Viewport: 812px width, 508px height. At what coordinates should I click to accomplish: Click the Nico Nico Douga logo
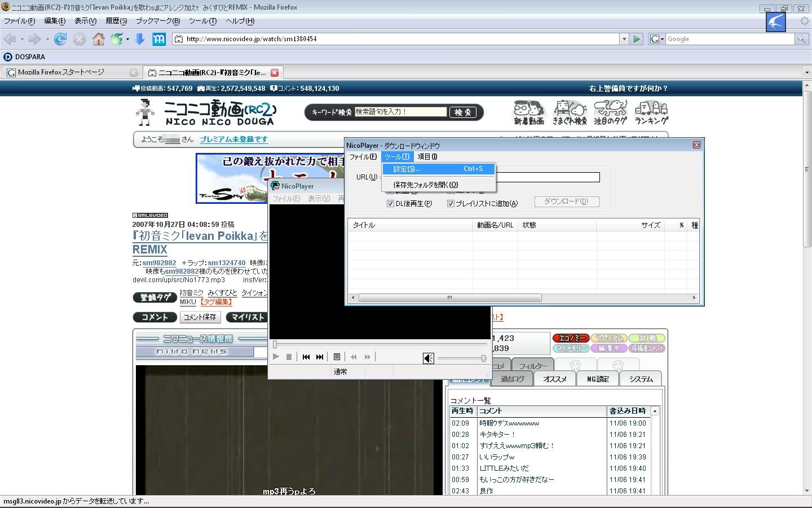pos(220,112)
